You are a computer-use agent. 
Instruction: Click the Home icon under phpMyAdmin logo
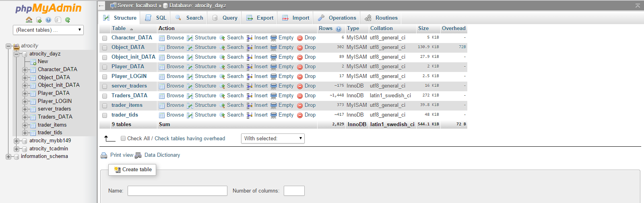pos(29,20)
